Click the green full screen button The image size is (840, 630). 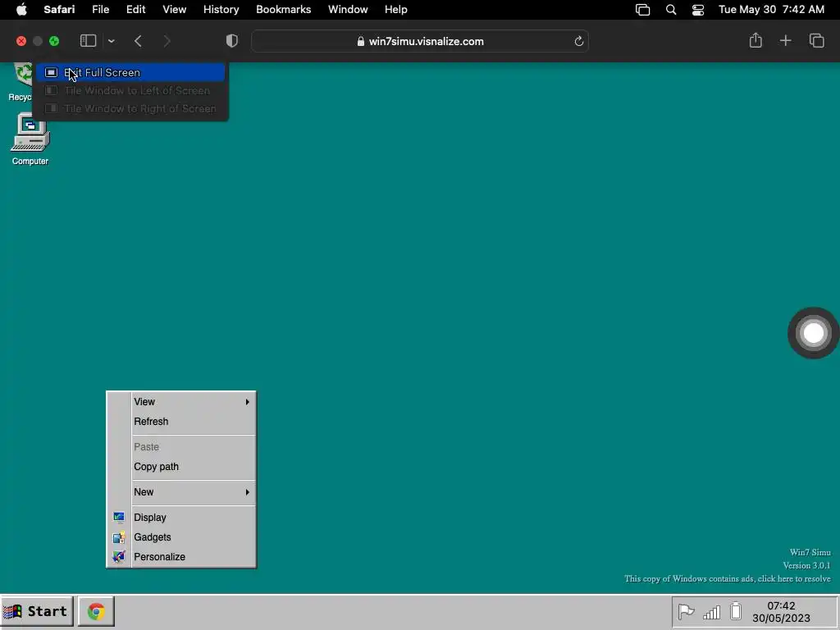point(54,41)
